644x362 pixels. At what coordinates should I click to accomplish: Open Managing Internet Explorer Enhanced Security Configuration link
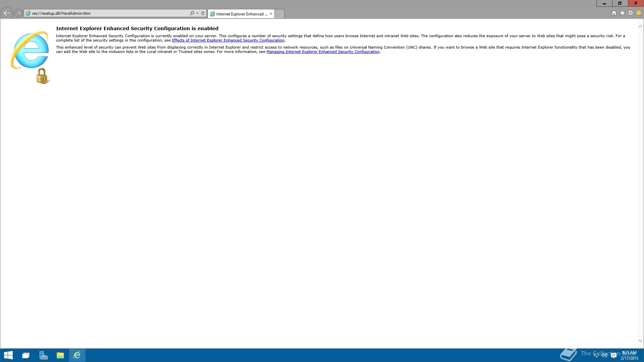[323, 52]
